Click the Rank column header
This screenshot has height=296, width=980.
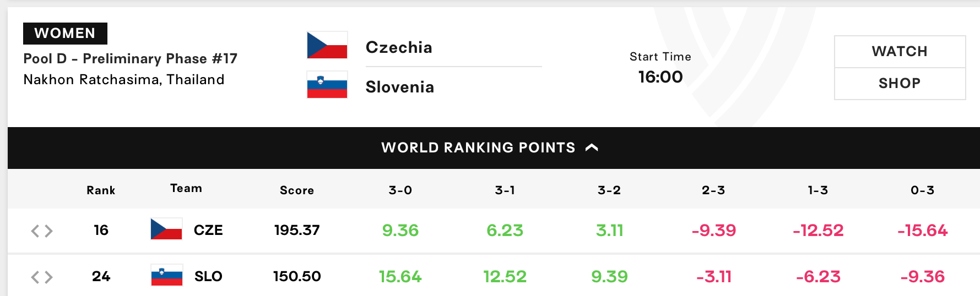101,190
